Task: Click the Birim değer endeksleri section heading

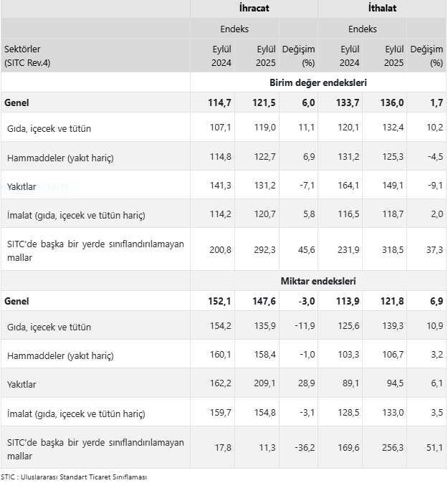Action: 318,82
